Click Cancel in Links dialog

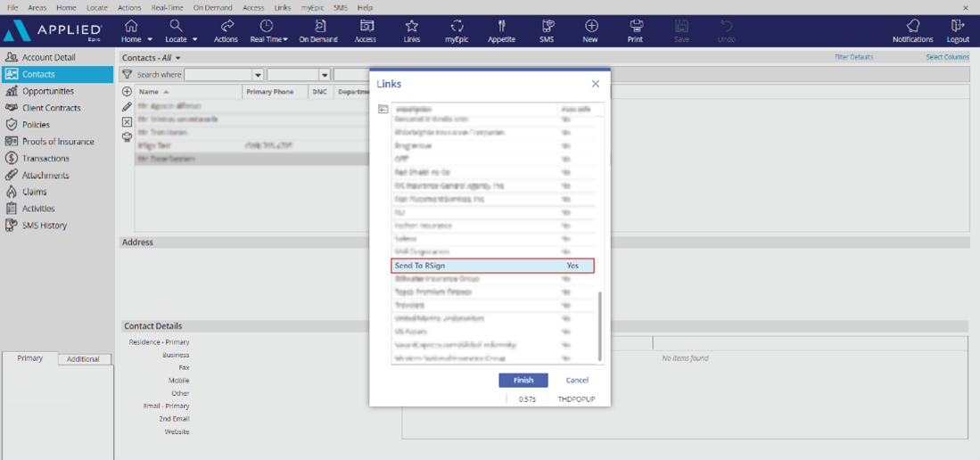[x=577, y=380]
